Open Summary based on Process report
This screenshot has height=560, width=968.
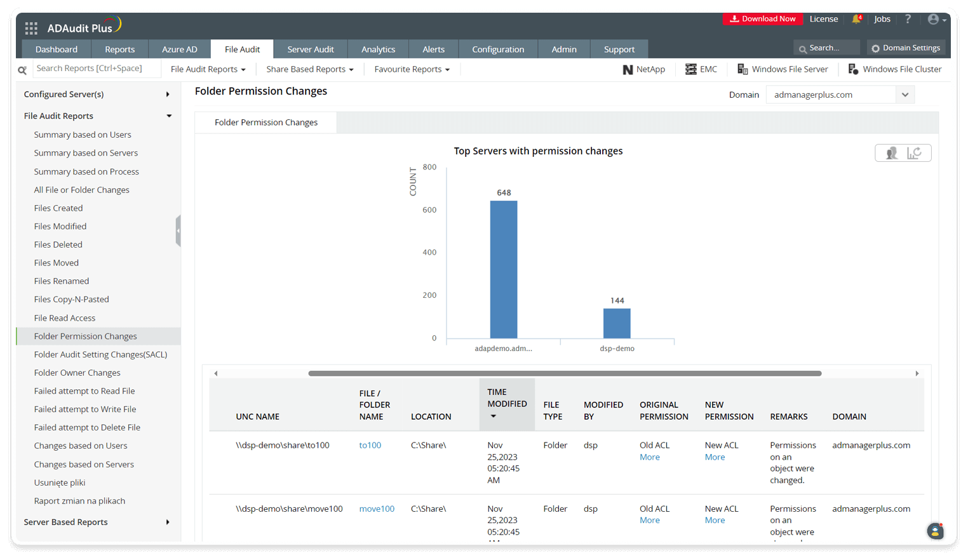[x=86, y=171]
